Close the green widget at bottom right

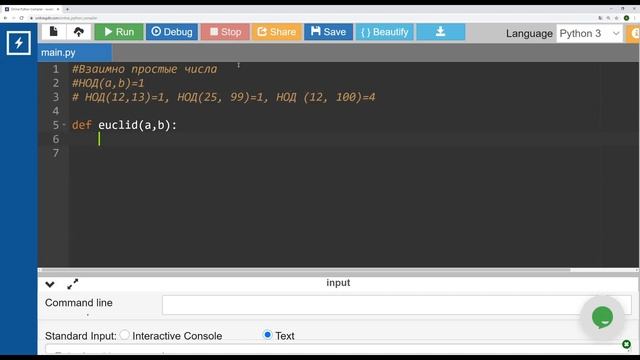(627, 344)
